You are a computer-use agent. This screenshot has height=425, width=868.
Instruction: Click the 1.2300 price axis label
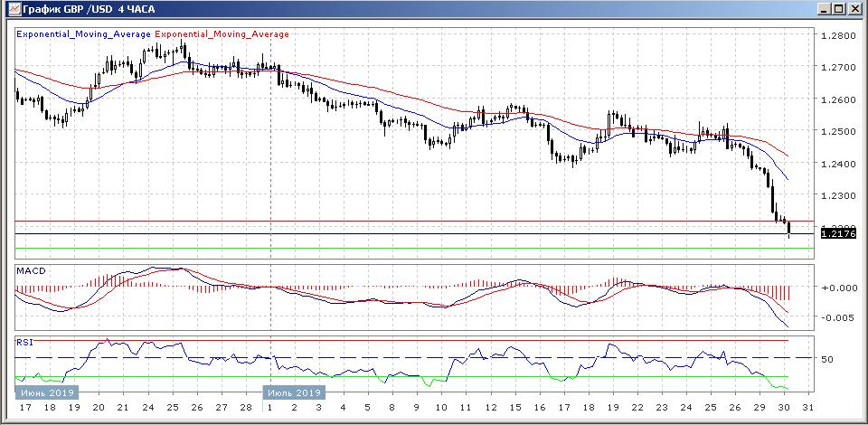point(838,196)
